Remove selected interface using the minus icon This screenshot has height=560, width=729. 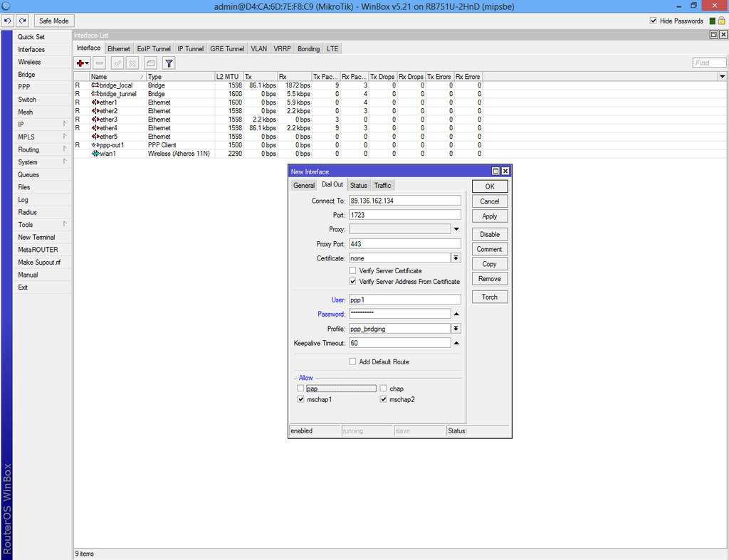(x=99, y=63)
